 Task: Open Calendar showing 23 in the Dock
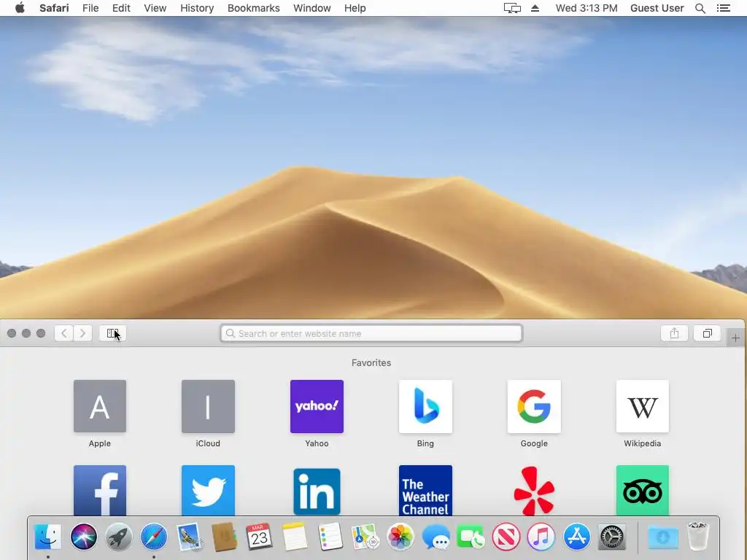[259, 537]
